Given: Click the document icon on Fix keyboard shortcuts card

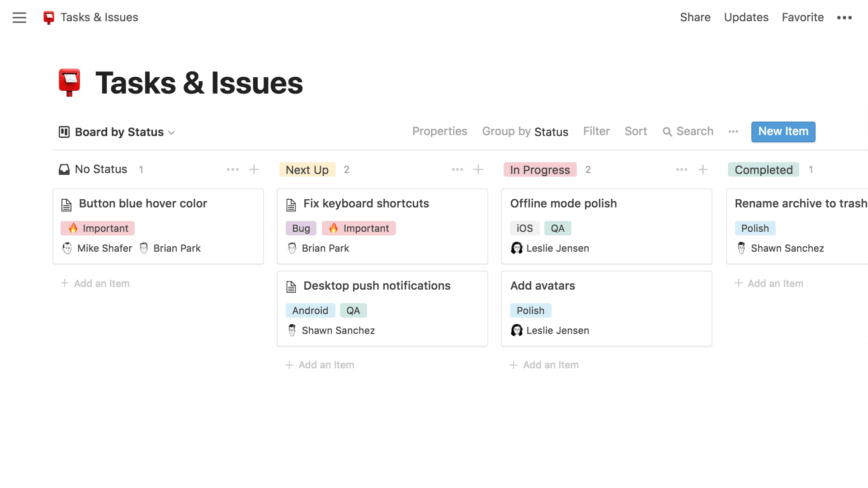Looking at the screenshot, I should pos(292,204).
